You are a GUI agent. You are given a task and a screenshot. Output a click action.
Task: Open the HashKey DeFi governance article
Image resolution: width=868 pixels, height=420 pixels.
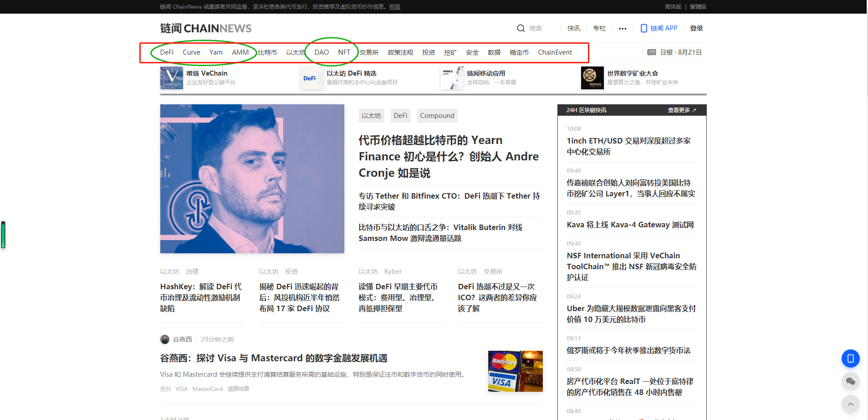[x=201, y=297]
